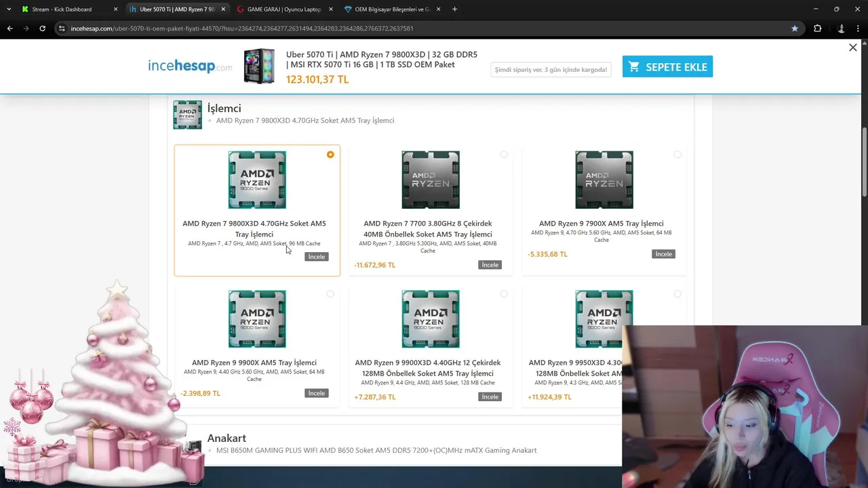
Task: Click the address bar URL
Action: [242, 28]
